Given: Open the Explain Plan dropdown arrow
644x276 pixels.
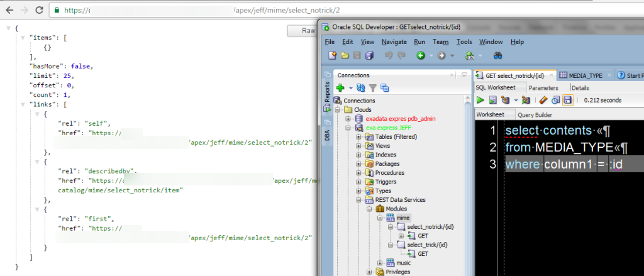Looking at the screenshot, I should point(516,100).
